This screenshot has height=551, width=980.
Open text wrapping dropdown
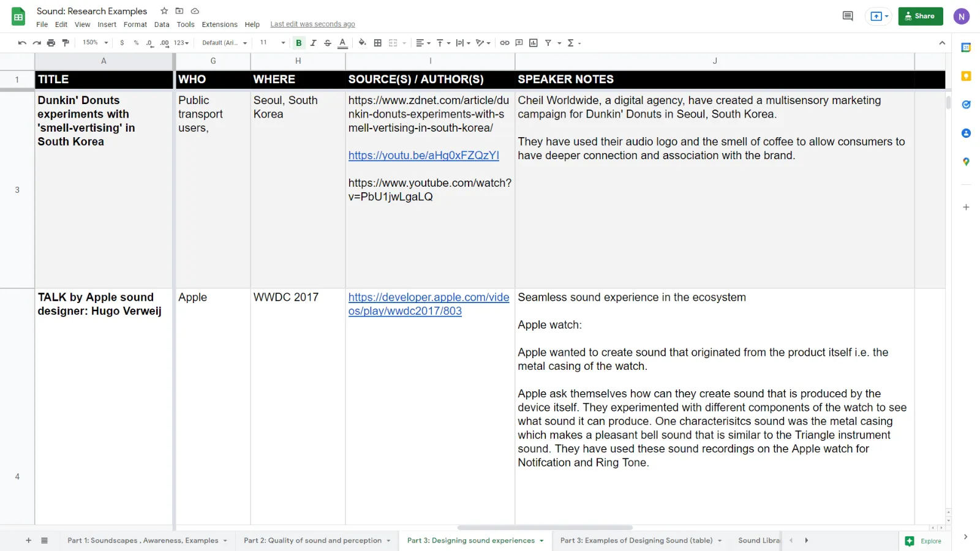tap(463, 43)
